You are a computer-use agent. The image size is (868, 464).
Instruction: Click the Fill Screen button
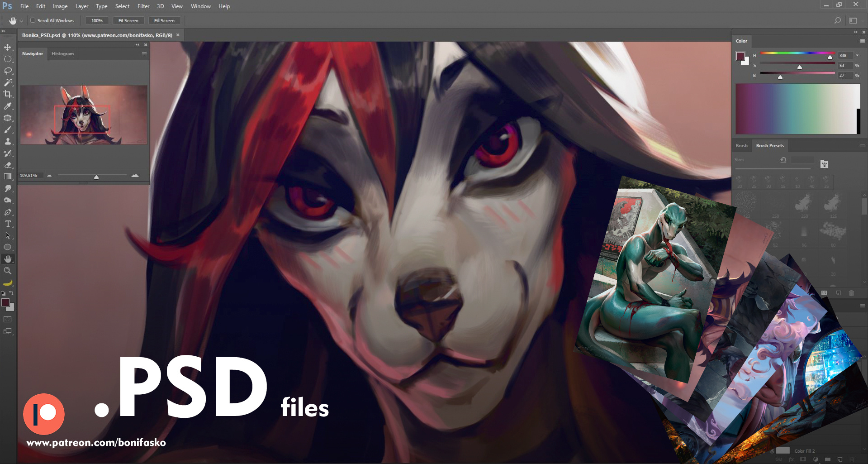point(164,21)
